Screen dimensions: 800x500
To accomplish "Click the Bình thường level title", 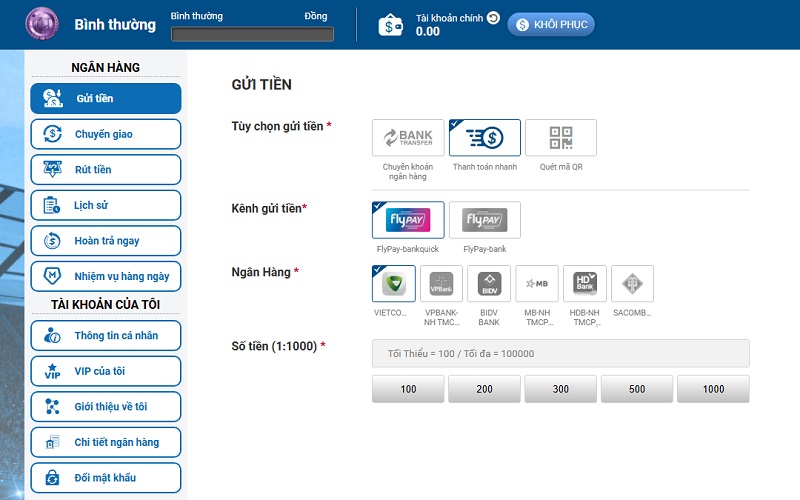I will click(115, 24).
